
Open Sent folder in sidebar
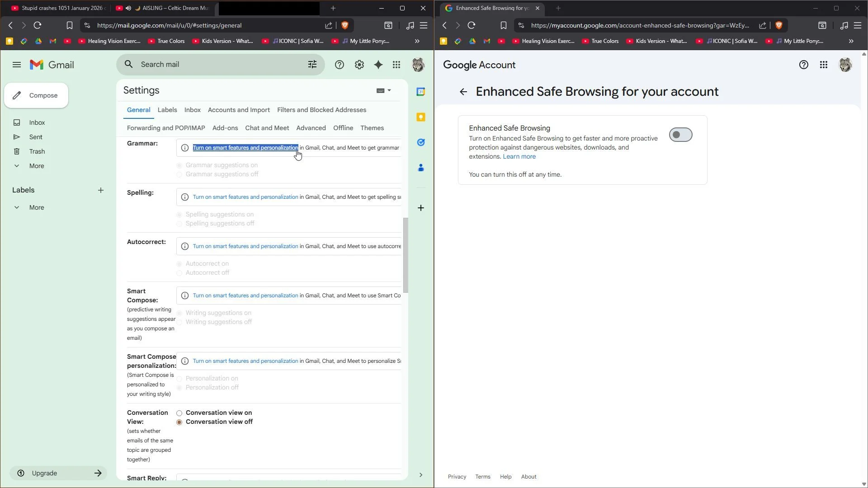coord(36,137)
